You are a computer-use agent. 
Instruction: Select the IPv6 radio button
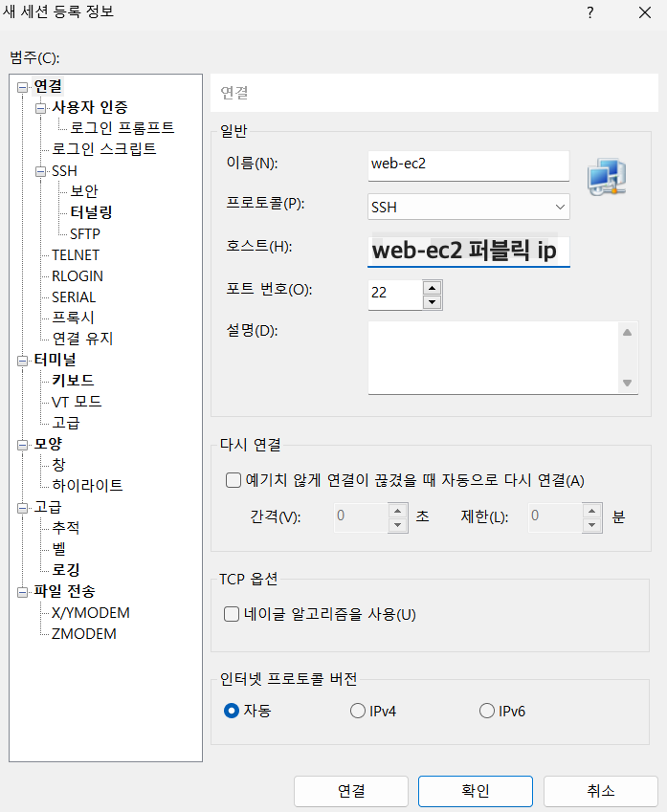(487, 711)
